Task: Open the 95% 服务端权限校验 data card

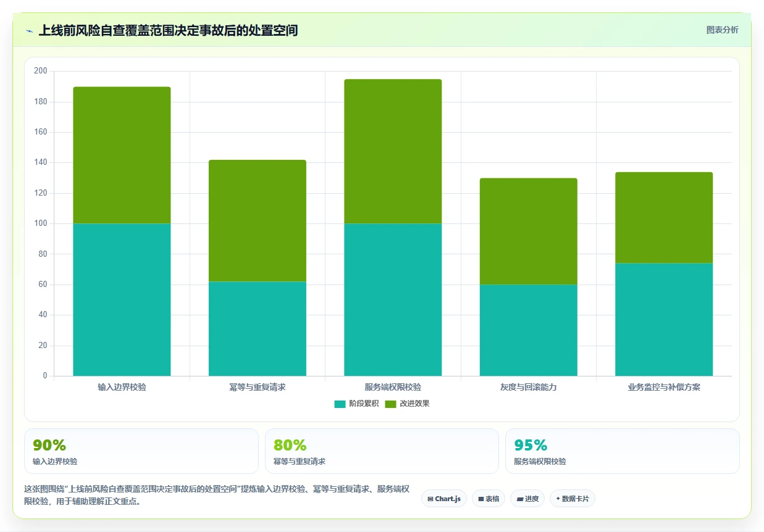Action: (623, 451)
